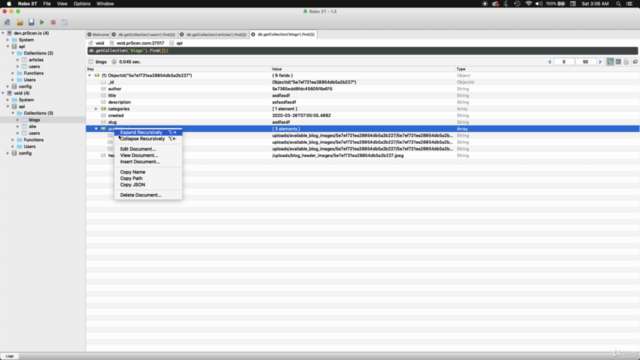Image resolution: width=640 pixels, height=360 pixels.
Task: Open the notification center list icon
Action: 629,4
